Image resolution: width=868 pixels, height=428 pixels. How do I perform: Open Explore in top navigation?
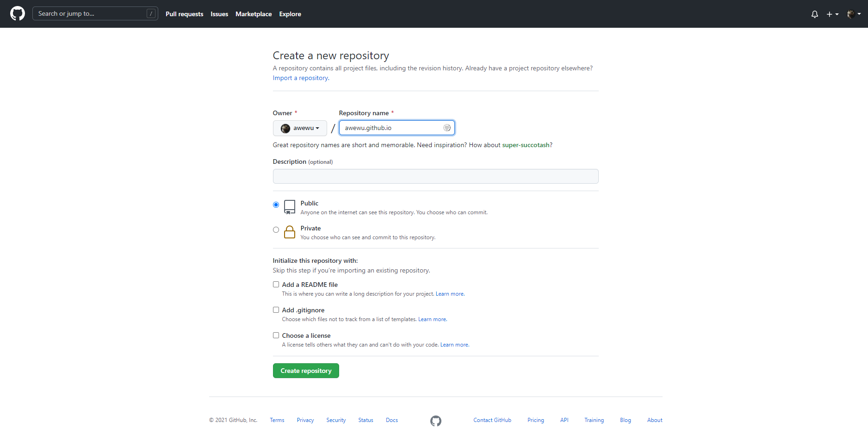[x=290, y=14]
